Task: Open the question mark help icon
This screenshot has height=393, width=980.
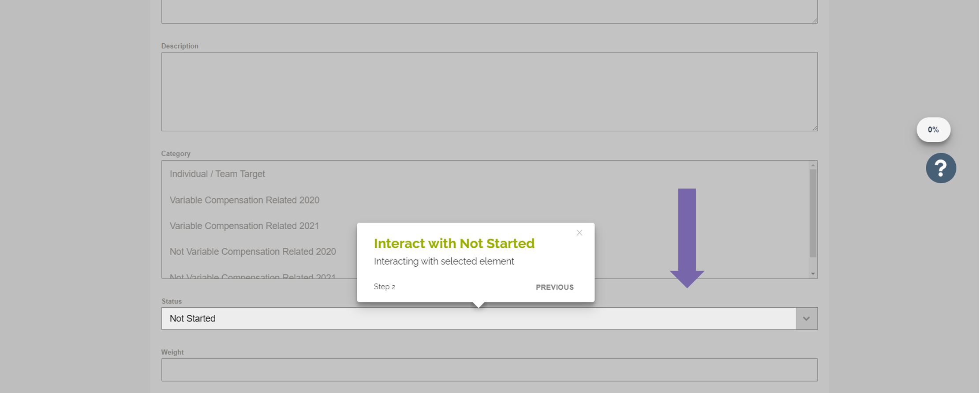Action: (x=941, y=168)
